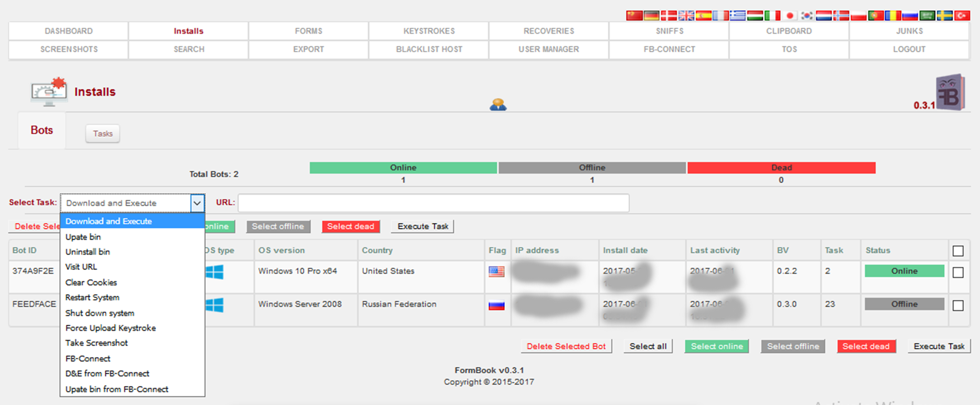Switch to French via the France flag
980x405 pixels.
point(720,15)
